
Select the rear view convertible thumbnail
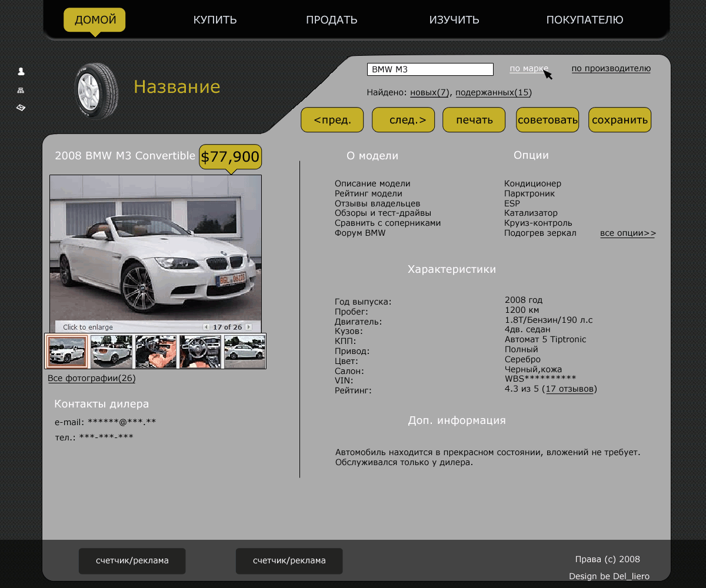pyautogui.click(x=111, y=352)
